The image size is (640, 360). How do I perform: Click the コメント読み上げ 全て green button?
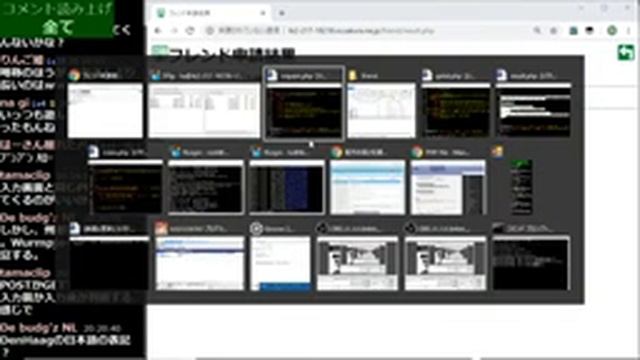coord(57,19)
